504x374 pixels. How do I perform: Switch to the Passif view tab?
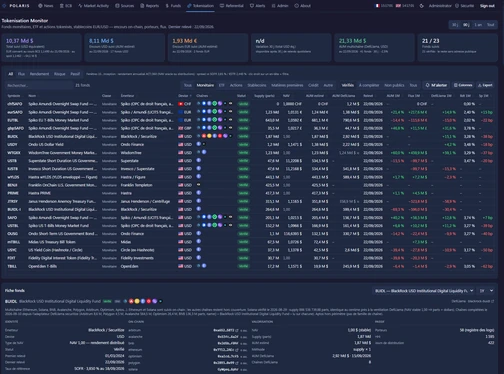coord(75,74)
